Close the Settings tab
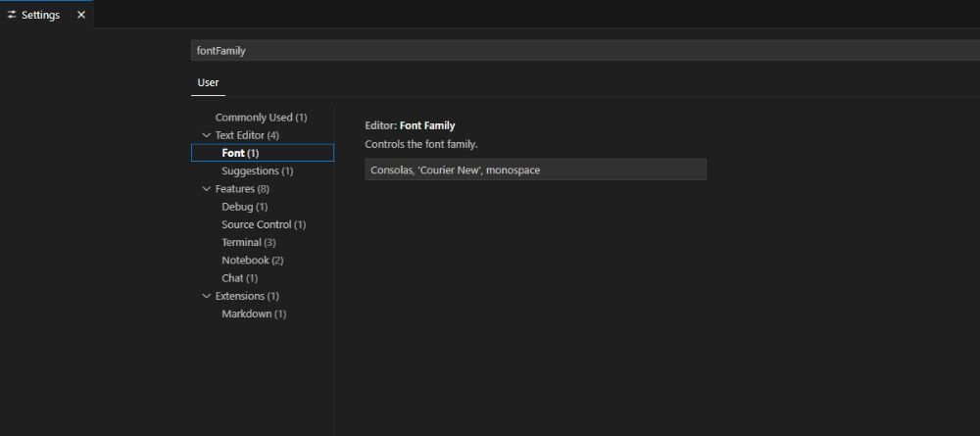The image size is (980, 436). point(81,15)
